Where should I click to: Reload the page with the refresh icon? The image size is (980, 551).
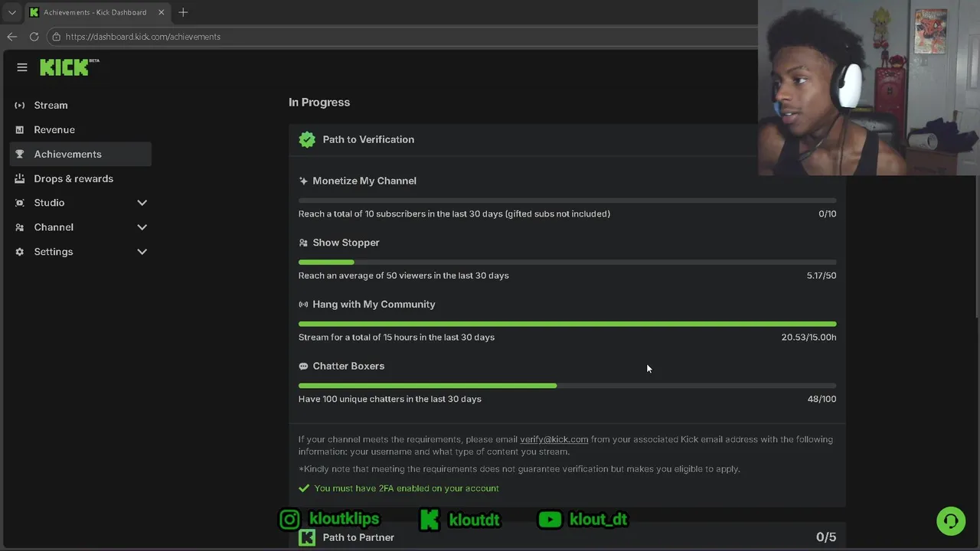[34, 37]
